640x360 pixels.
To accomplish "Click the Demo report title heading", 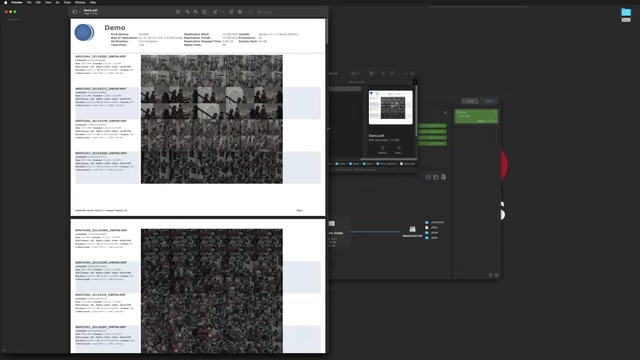I will (115, 28).
